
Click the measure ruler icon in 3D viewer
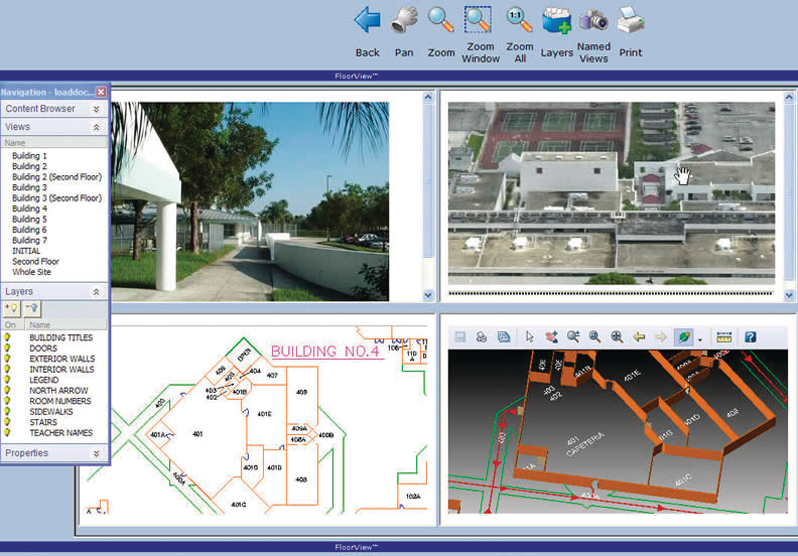coord(724,337)
